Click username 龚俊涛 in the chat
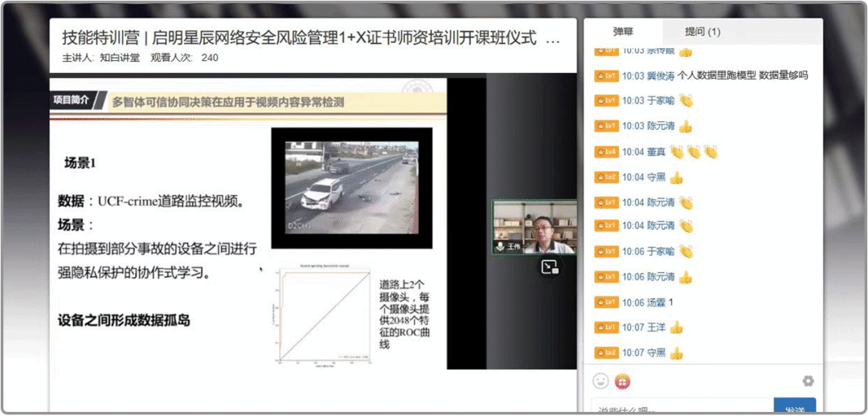The height and width of the screenshot is (416, 868). [x=660, y=75]
